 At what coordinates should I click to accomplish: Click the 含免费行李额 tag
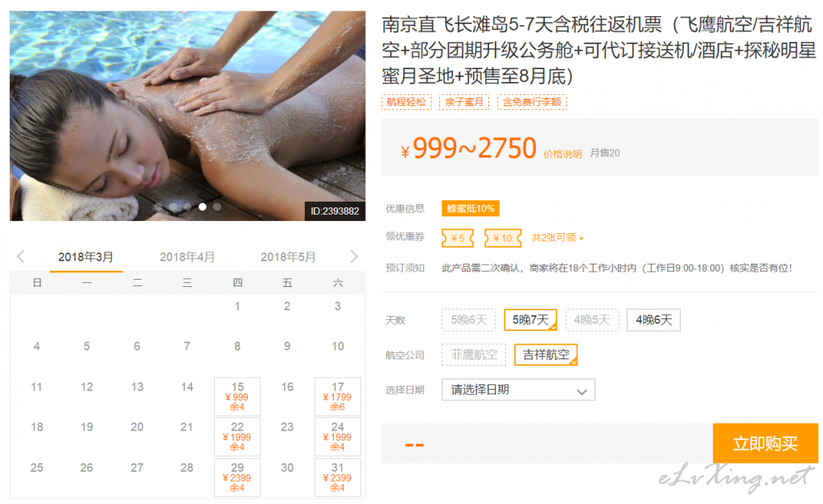pos(532,102)
